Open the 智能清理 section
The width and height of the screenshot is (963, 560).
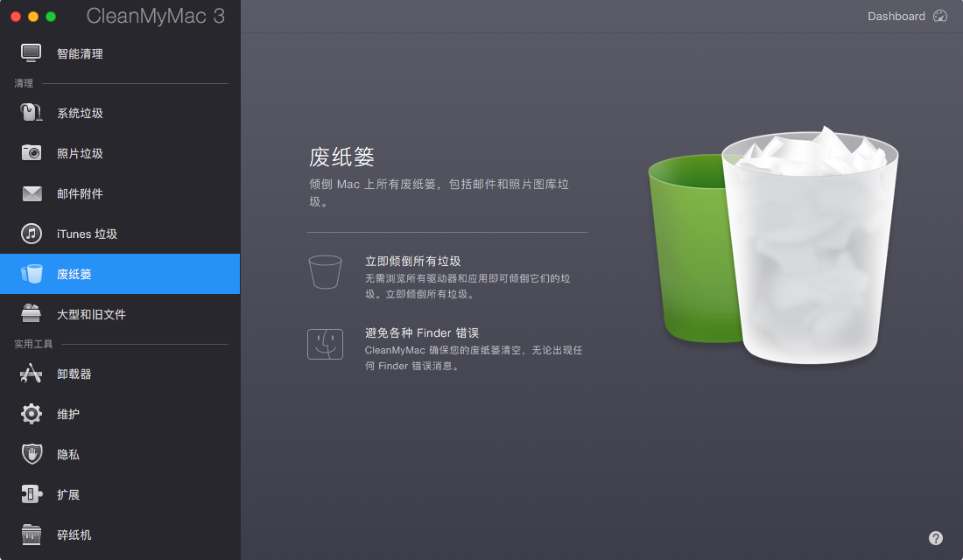pos(120,53)
